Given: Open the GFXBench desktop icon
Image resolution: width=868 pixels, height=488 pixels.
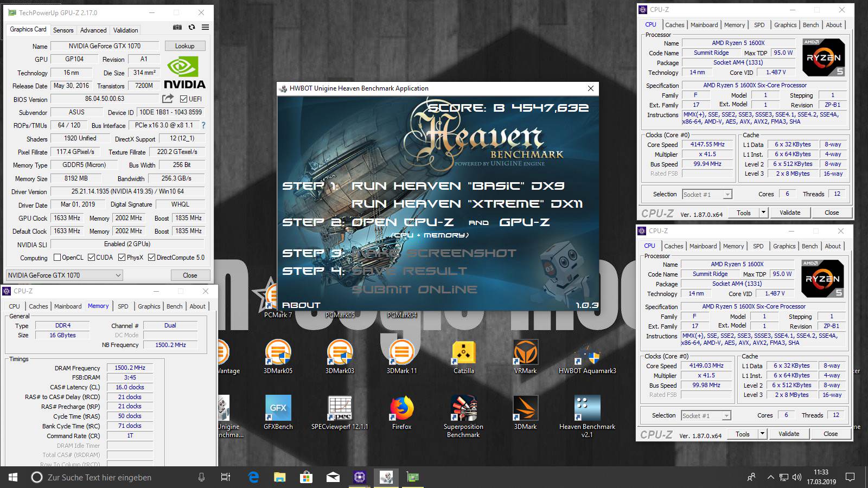Looking at the screenshot, I should point(278,412).
